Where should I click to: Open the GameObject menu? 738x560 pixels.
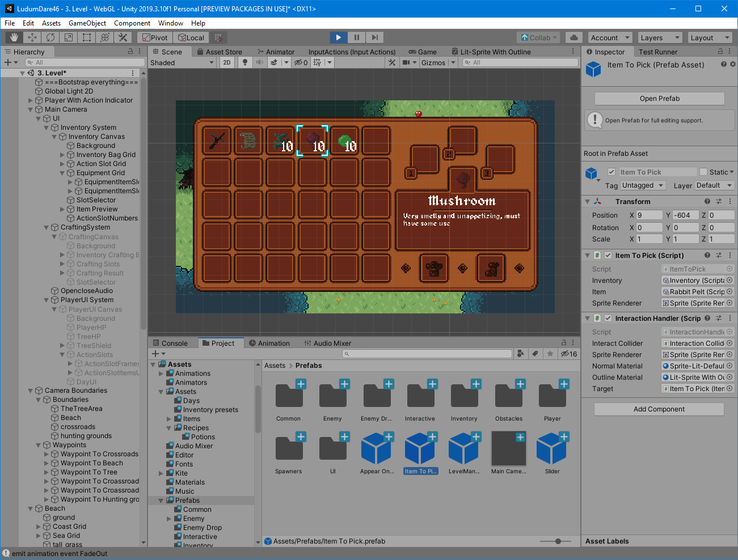coord(87,23)
